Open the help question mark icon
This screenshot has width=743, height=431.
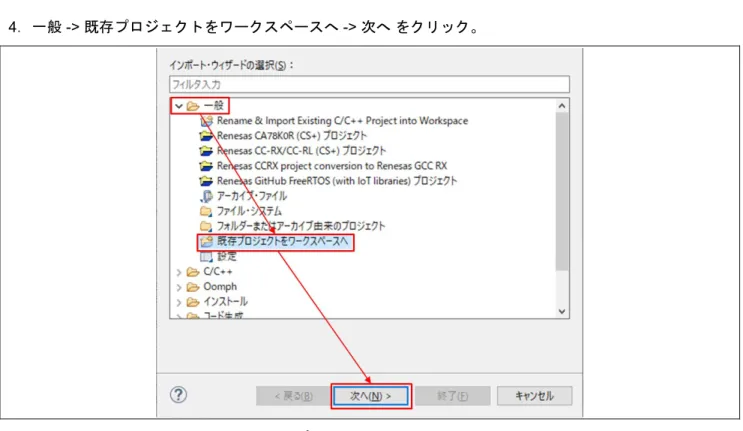point(179,395)
